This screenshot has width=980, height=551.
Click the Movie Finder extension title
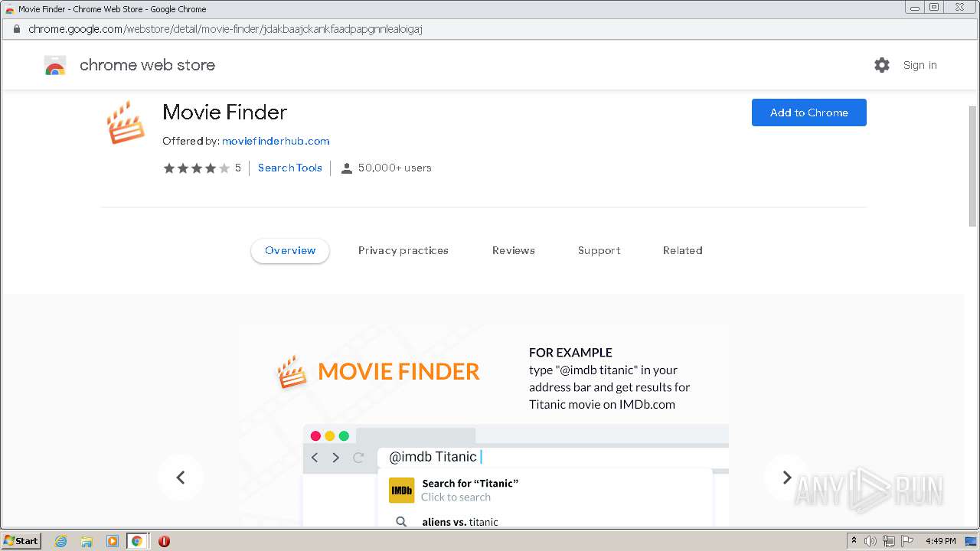(224, 112)
